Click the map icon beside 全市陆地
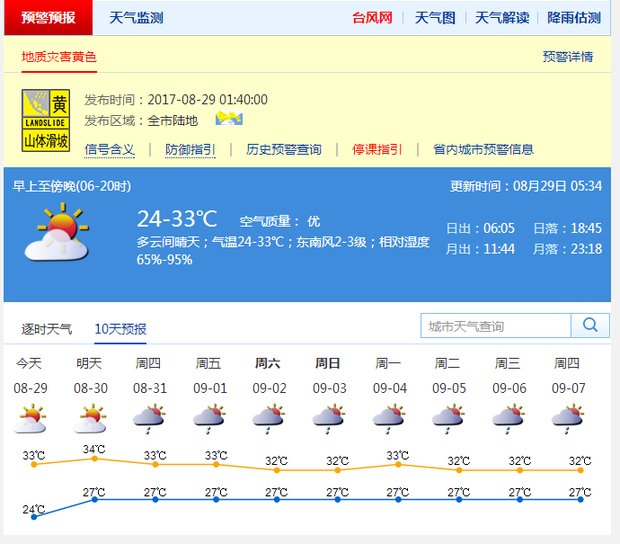The image size is (620, 544). (x=229, y=119)
